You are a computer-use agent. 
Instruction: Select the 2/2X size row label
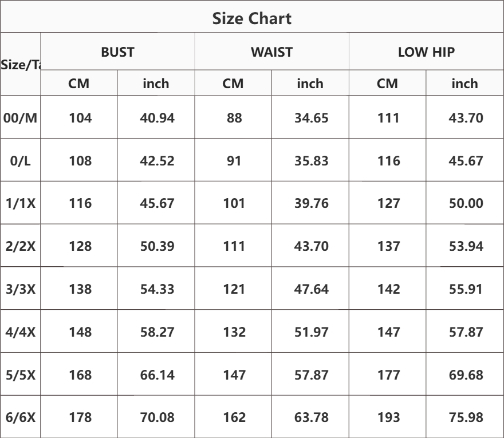coord(21,246)
